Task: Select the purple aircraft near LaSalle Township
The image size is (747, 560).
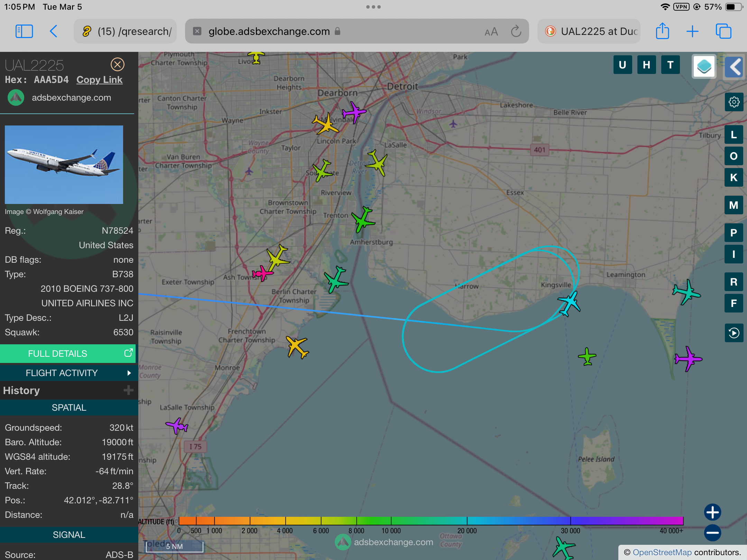Action: coord(177,426)
